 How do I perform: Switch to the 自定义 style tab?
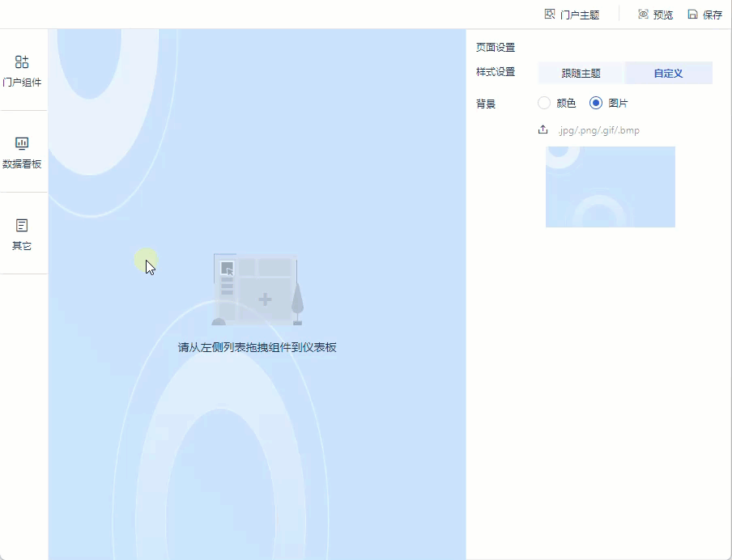669,73
